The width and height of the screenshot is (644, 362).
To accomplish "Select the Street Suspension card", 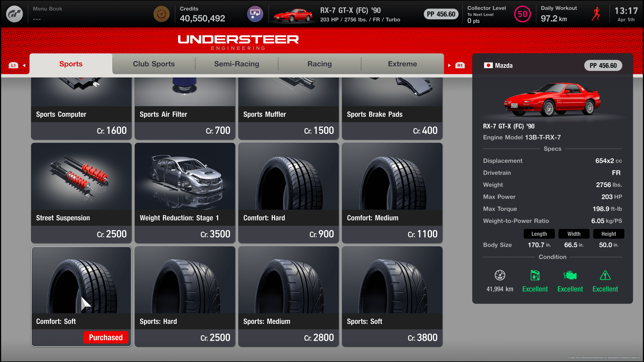I will pyautogui.click(x=81, y=193).
